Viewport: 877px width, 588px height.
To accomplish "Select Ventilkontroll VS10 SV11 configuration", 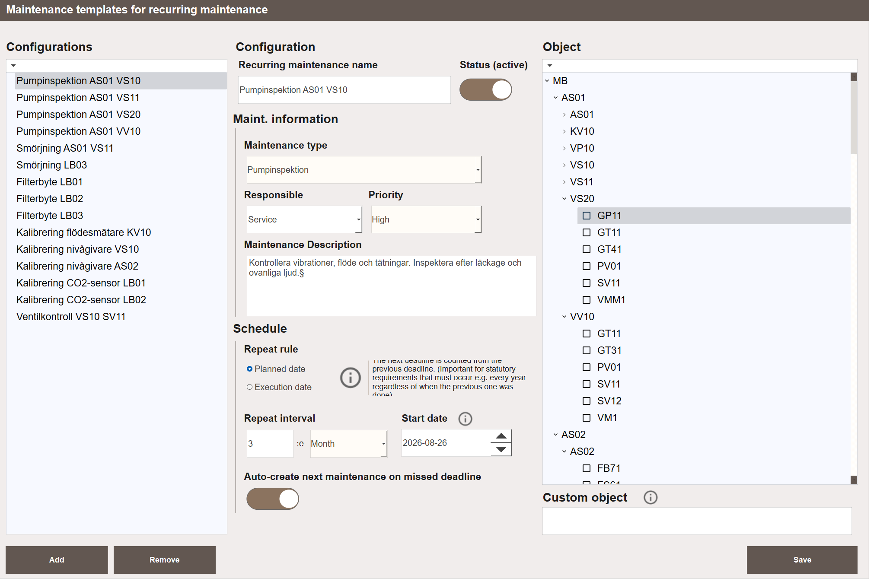I will (121, 317).
